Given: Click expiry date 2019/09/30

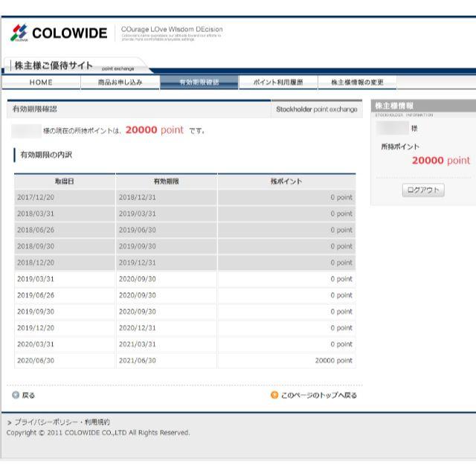Looking at the screenshot, I should (137, 246).
